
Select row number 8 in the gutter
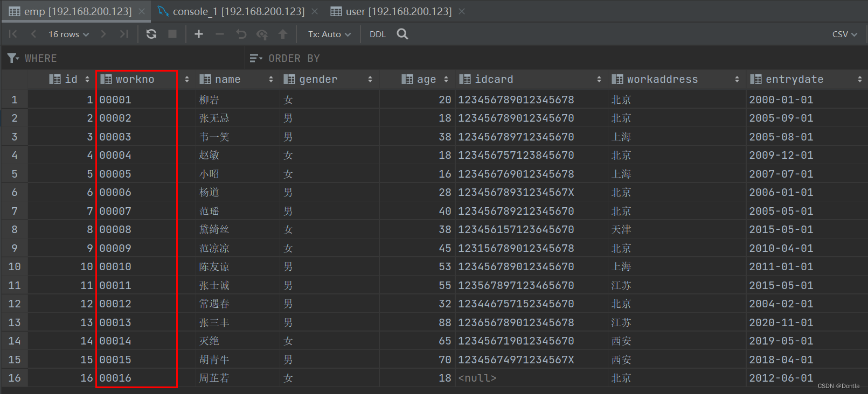pos(15,229)
